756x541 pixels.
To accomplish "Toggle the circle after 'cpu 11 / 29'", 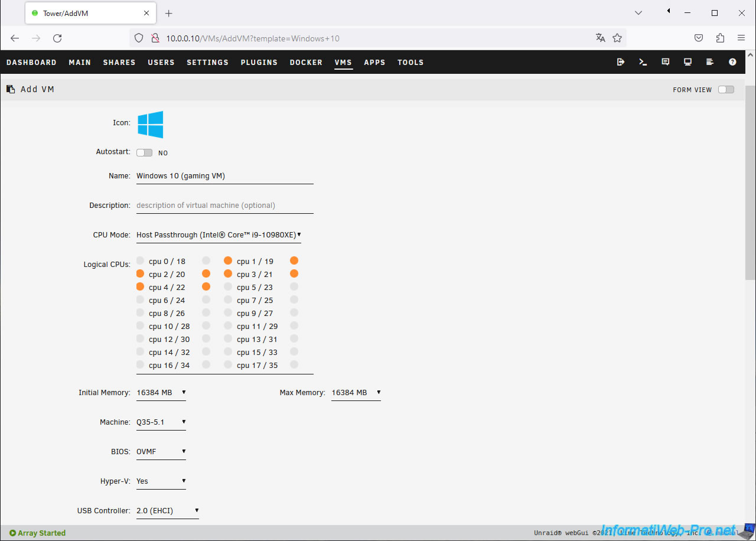I will tap(294, 325).
